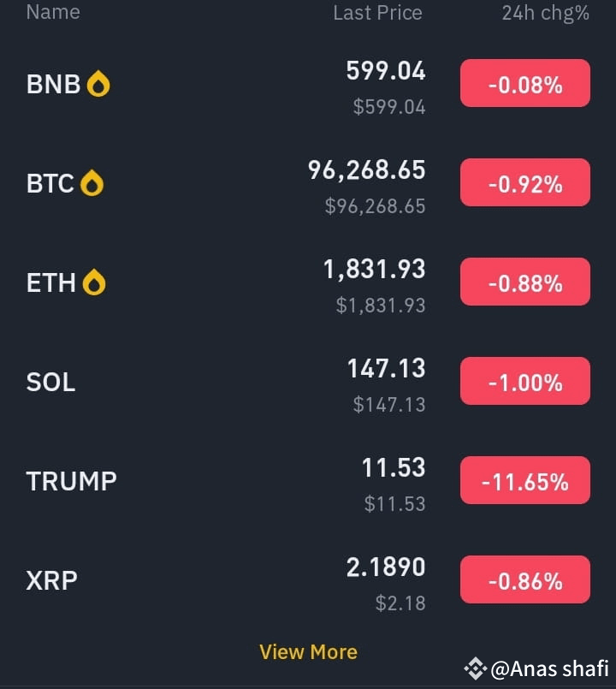Sort by the Name column header
The height and width of the screenshot is (689, 616).
coord(53,12)
